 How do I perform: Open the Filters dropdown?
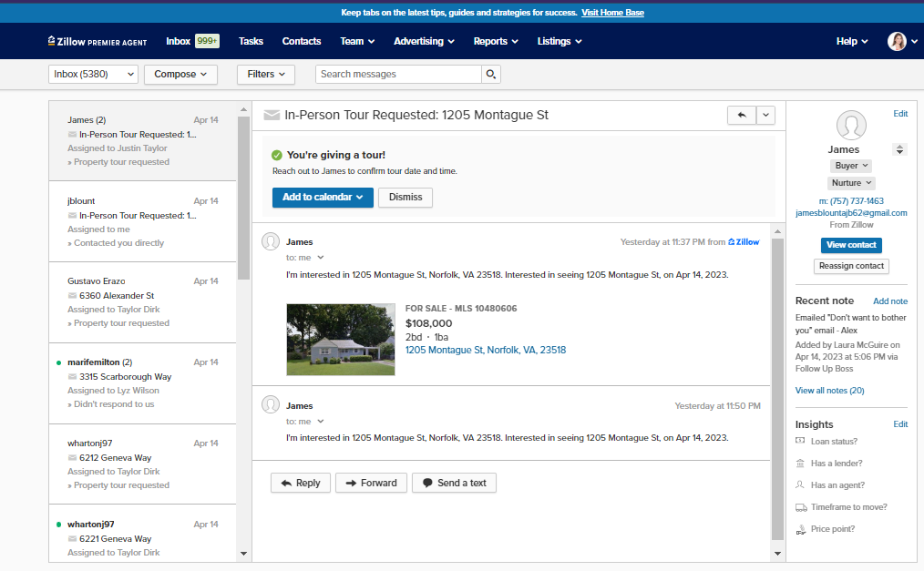click(266, 74)
